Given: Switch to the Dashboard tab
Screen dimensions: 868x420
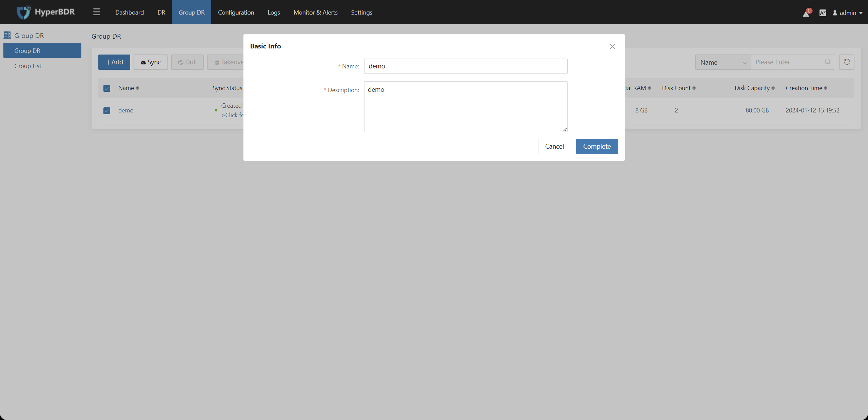Looking at the screenshot, I should [130, 12].
